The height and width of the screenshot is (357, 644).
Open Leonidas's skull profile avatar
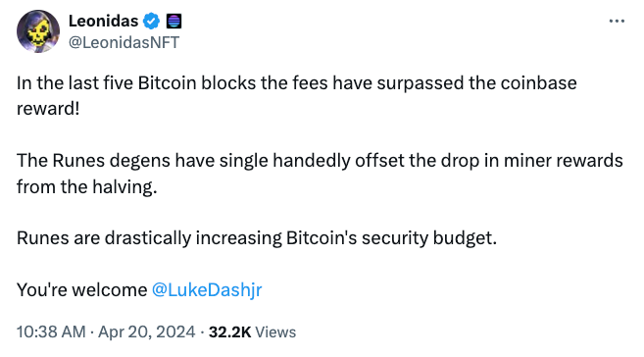38,31
